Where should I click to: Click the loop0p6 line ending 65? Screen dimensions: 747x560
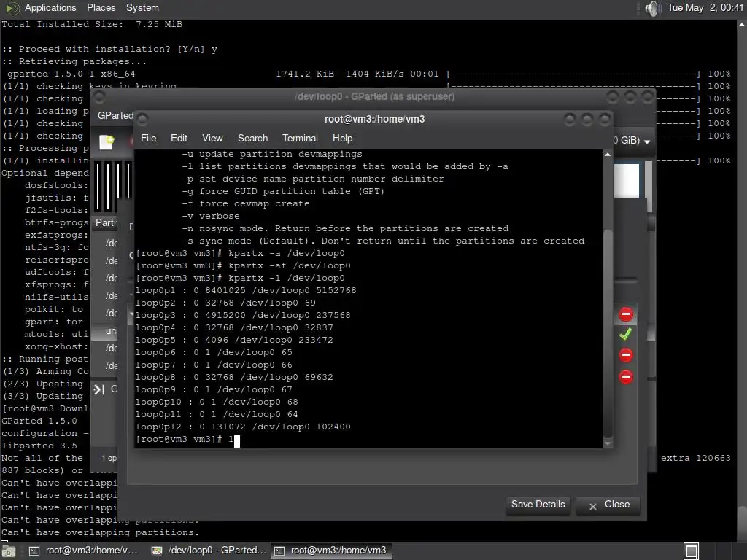pyautogui.click(x=214, y=352)
